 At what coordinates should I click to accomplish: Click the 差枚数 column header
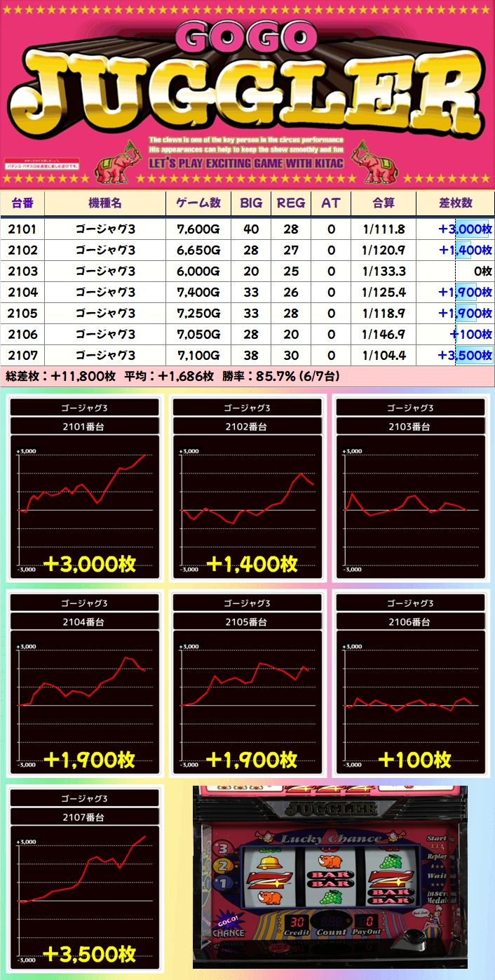point(456,203)
